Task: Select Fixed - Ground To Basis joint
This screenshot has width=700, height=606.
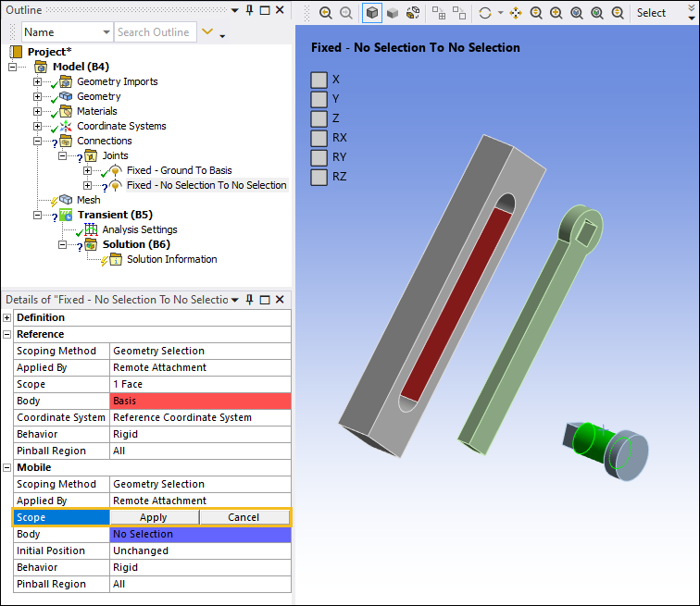Action: coord(179,170)
